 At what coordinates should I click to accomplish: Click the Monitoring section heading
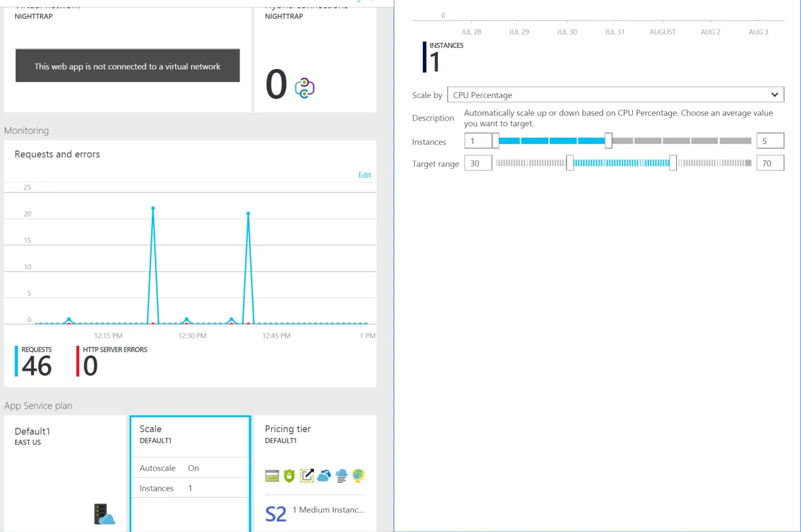click(27, 131)
